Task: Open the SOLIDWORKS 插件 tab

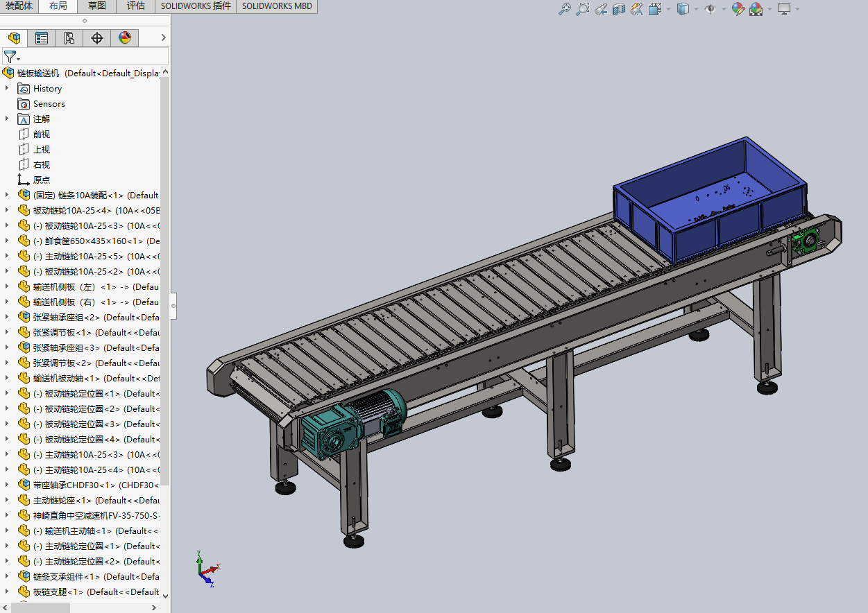Action: click(x=195, y=6)
